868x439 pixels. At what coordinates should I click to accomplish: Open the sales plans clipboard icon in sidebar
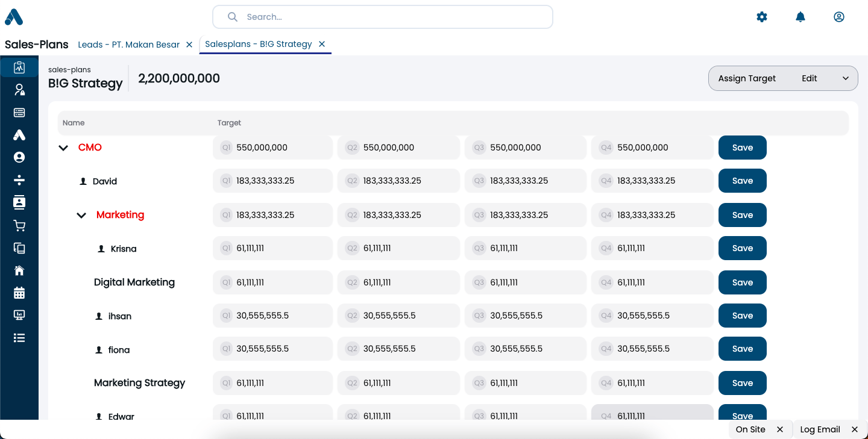tap(19, 67)
